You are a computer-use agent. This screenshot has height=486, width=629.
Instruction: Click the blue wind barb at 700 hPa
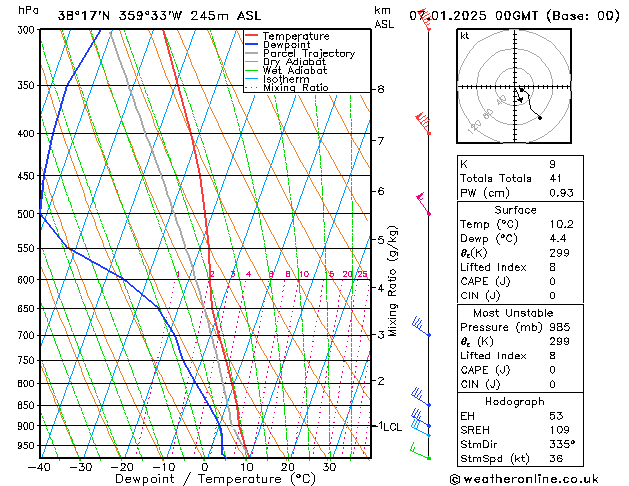point(421,326)
